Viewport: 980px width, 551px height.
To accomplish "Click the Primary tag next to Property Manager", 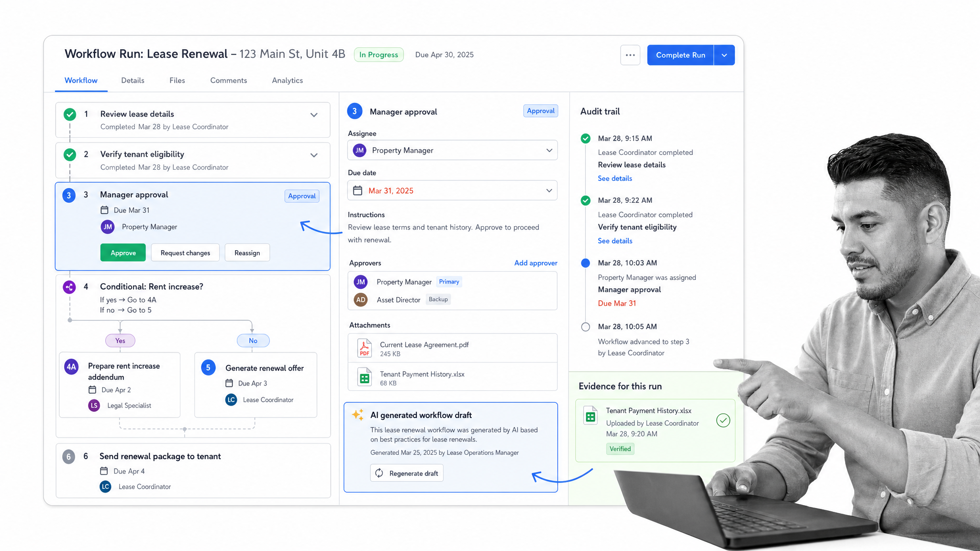I will click(x=449, y=282).
